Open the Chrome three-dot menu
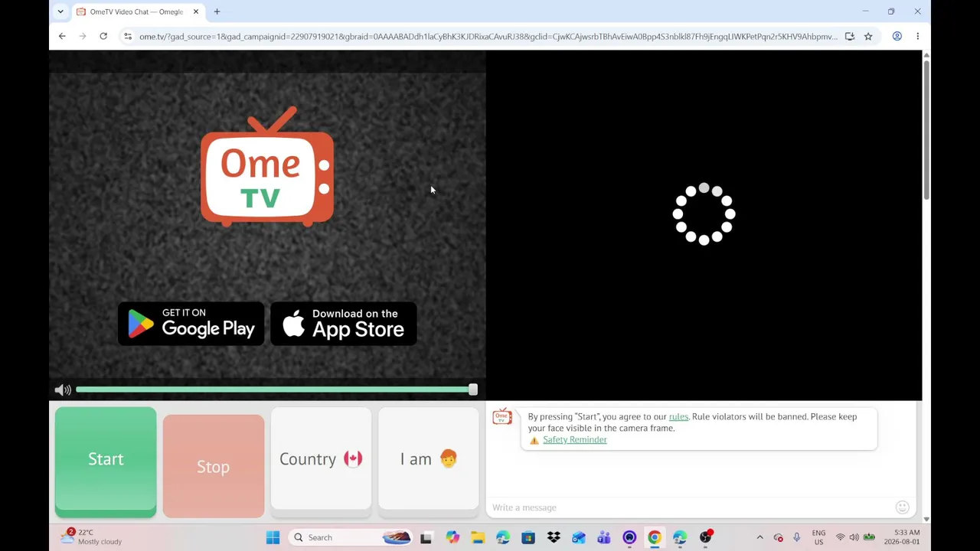The width and height of the screenshot is (980, 551). [x=918, y=36]
